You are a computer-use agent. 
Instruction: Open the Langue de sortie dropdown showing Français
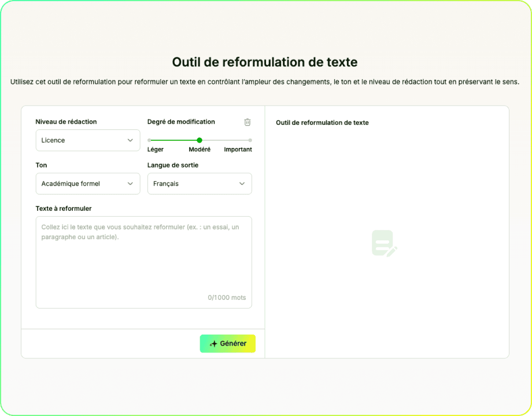tap(199, 183)
